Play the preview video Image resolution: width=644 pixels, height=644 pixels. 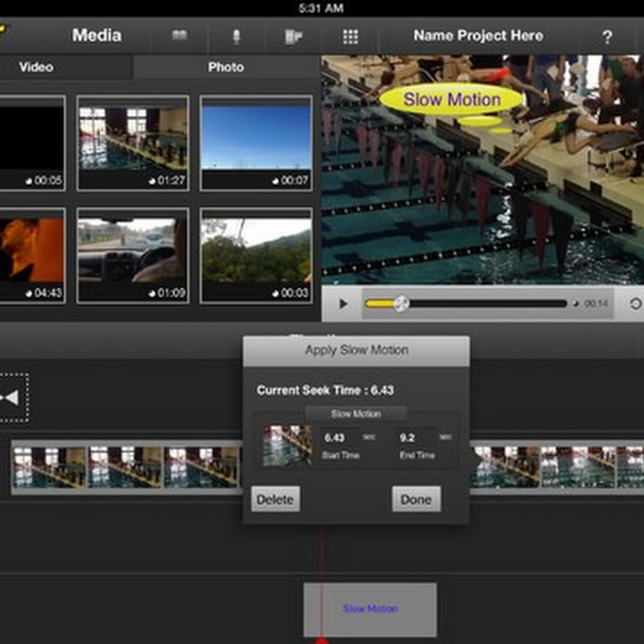click(343, 304)
